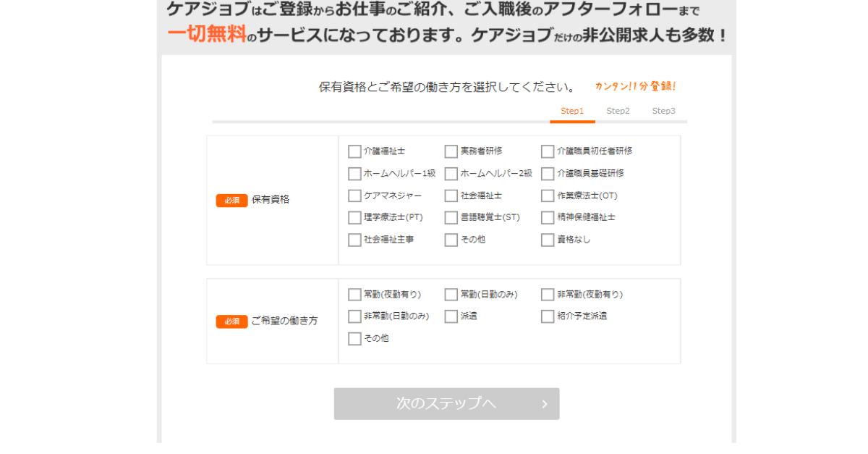This screenshot has height=454, width=868.
Task: Check the 資格なし option
Action: pos(548,240)
